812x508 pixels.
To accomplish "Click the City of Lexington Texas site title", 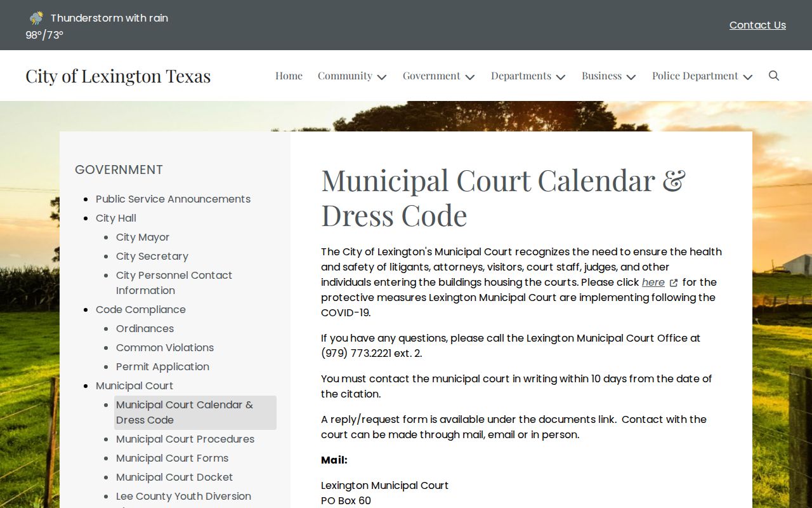I will tap(118, 76).
